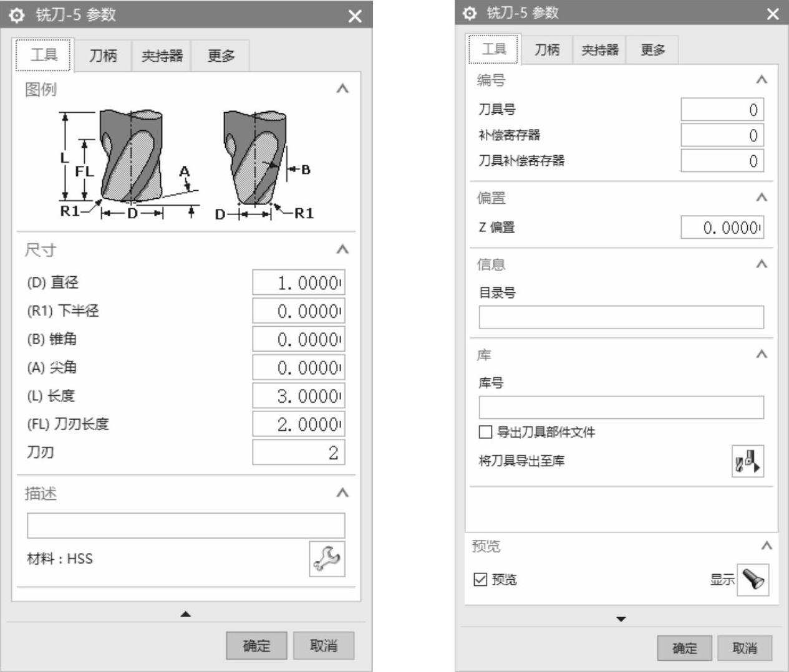This screenshot has height=672, width=789.
Task: Click the (D) 直径 value field
Action: tap(299, 283)
